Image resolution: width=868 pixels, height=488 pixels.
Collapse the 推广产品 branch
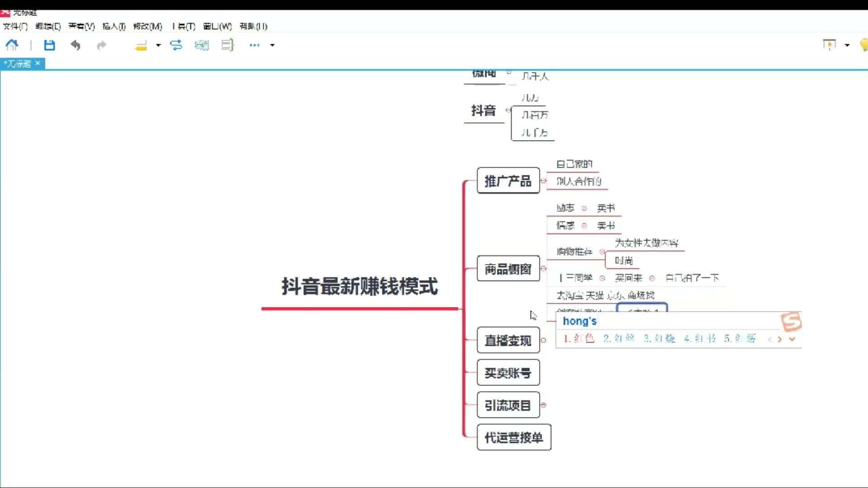point(544,181)
